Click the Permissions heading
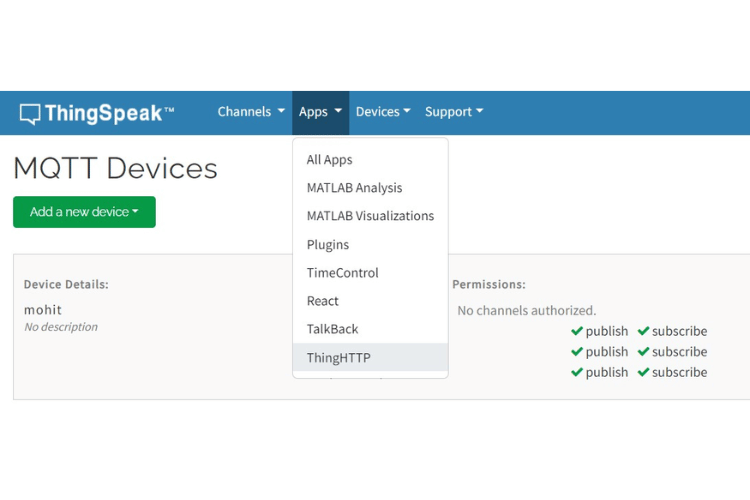The image size is (750, 500). pyautogui.click(x=489, y=284)
